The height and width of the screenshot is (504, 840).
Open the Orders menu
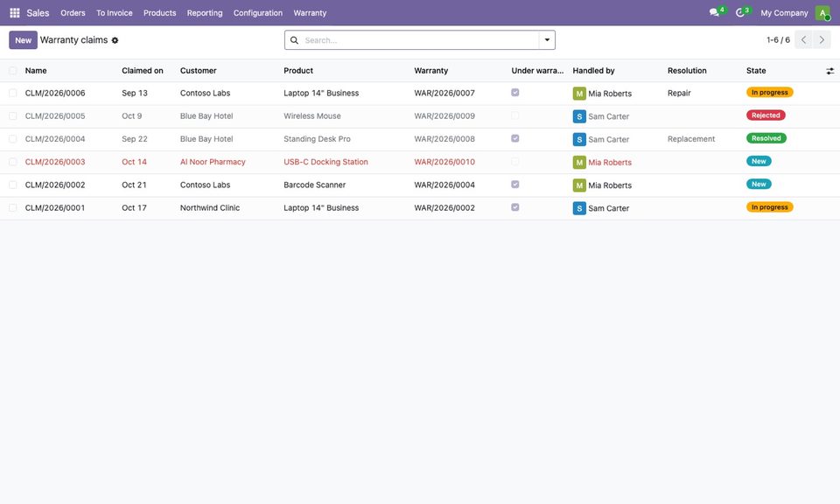click(x=73, y=13)
